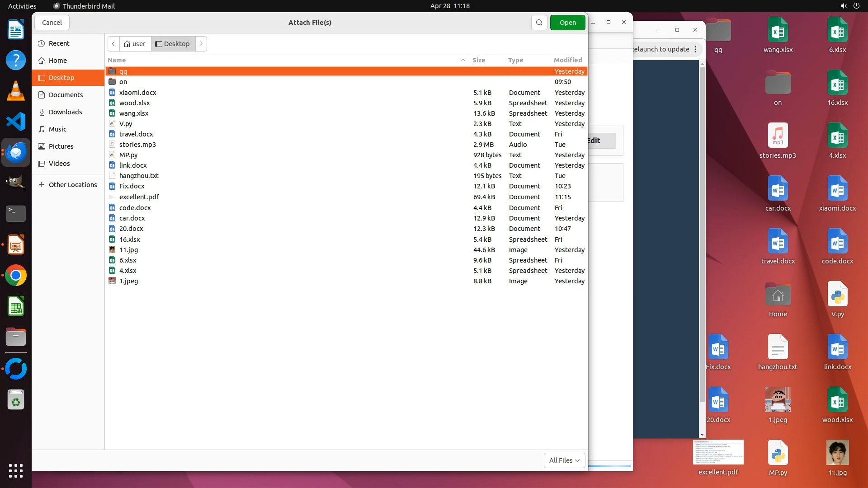Select the stories.mp3 audio file

(x=137, y=145)
